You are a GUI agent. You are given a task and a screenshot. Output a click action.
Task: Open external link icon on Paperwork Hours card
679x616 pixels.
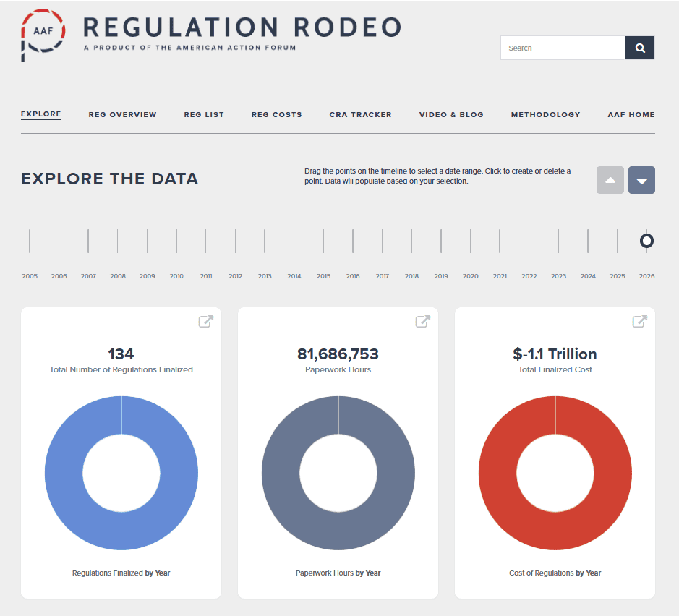tap(422, 321)
